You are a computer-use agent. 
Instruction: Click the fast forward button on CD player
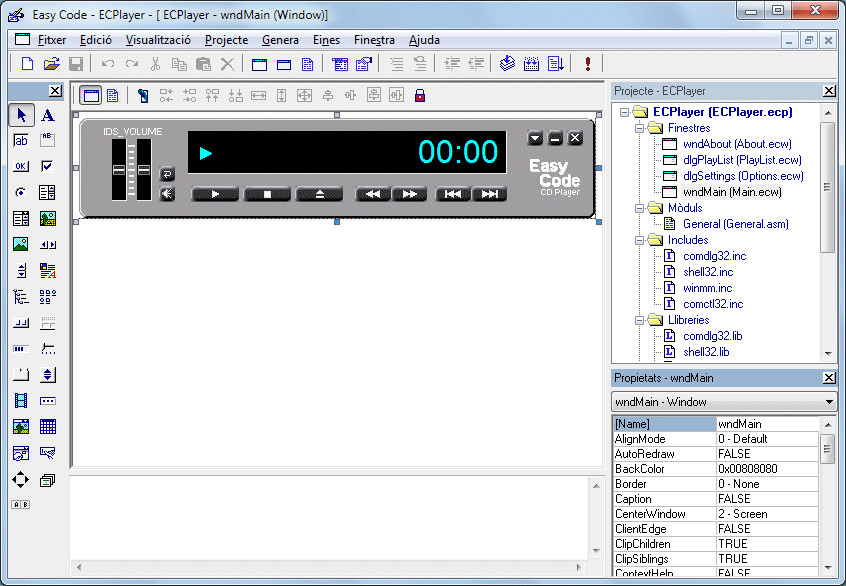click(x=410, y=194)
